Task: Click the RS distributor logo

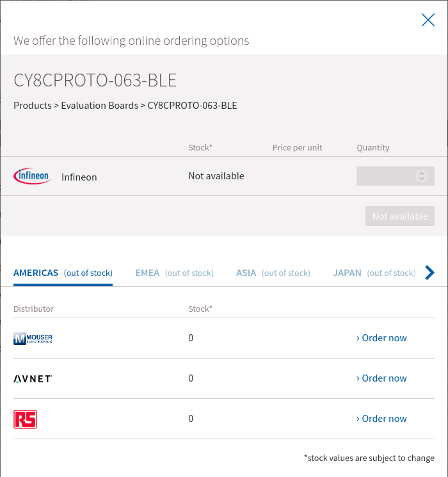Action: tap(25, 419)
